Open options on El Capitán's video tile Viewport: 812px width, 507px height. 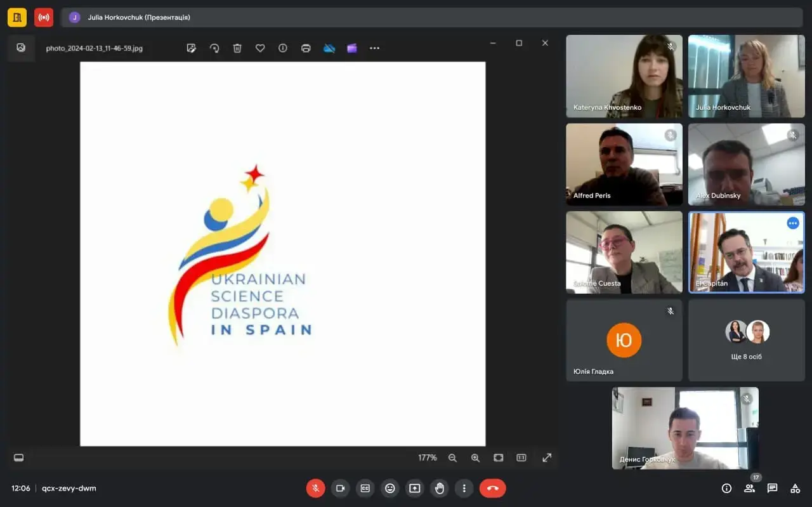click(792, 223)
